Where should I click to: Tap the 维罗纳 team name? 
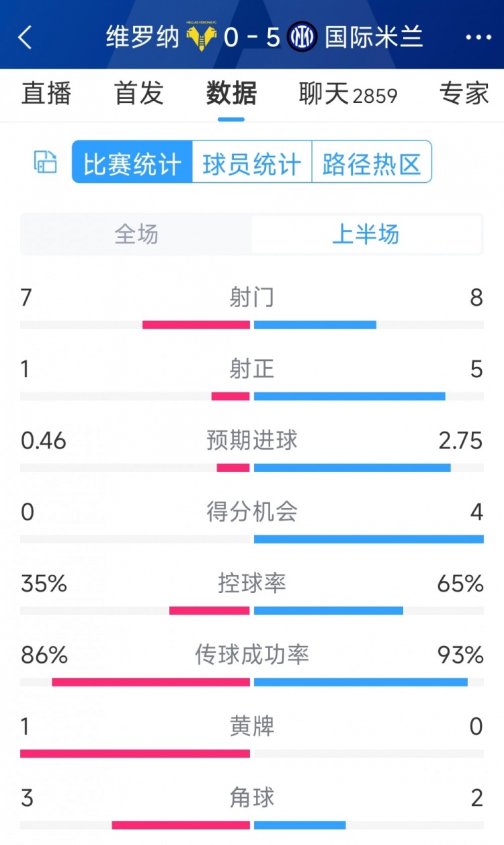click(142, 38)
